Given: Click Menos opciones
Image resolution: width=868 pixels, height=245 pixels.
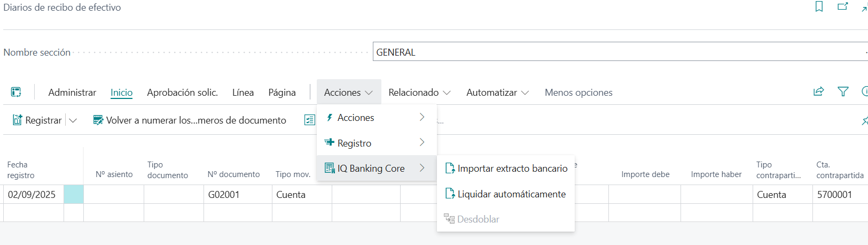Looking at the screenshot, I should (578, 92).
